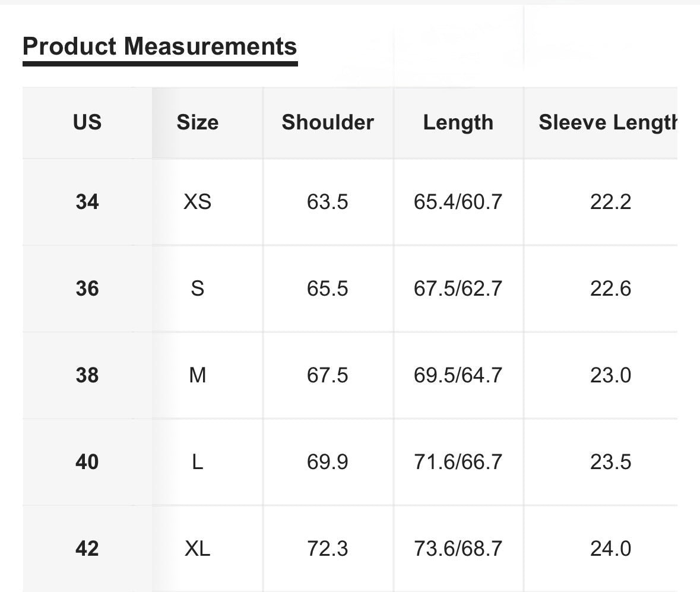
Task: Click US size 40 cell
Action: point(87,462)
